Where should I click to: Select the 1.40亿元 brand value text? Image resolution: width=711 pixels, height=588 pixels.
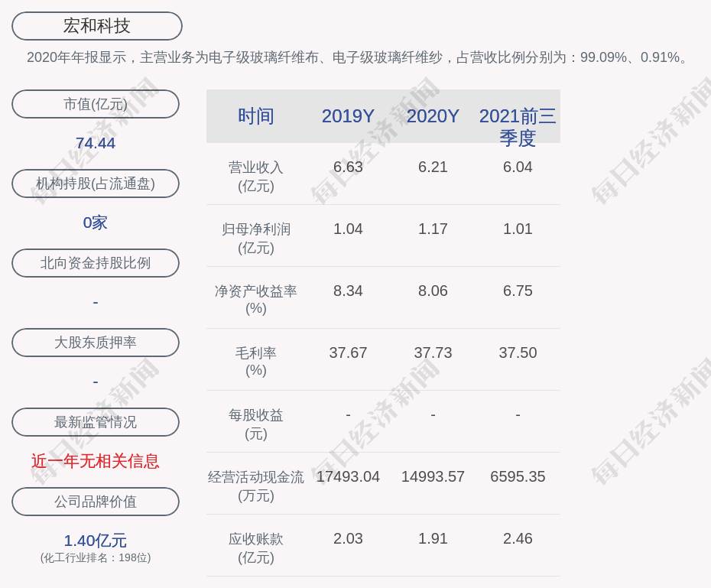(96, 541)
